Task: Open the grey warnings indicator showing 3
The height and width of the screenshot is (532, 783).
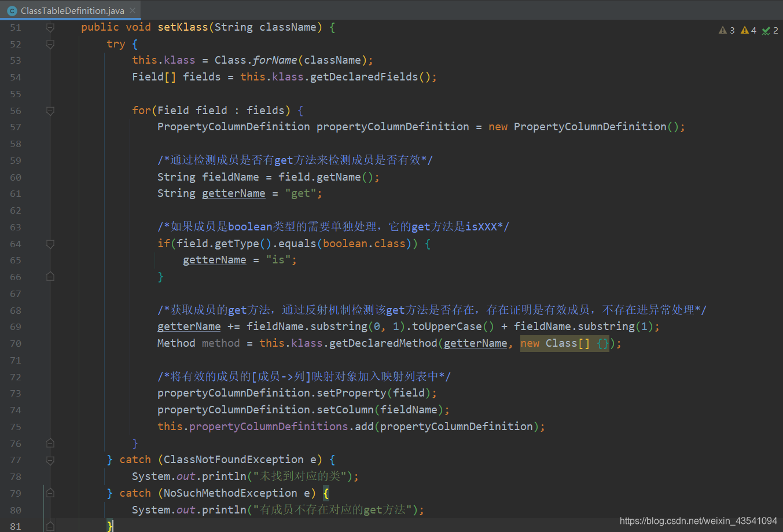Action: [x=727, y=30]
